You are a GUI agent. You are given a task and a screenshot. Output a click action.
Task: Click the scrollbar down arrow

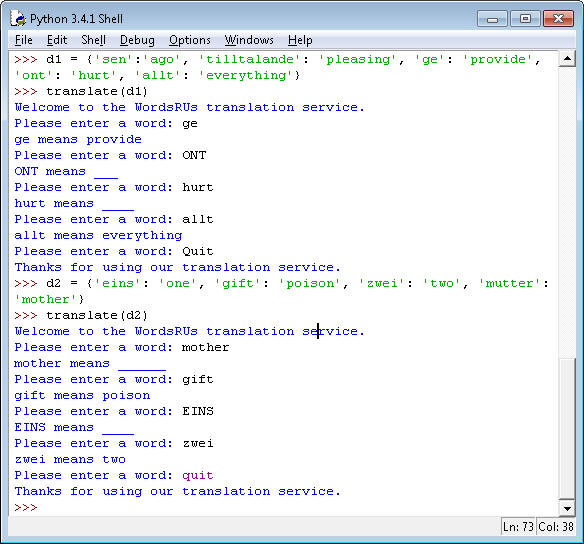coord(567,508)
